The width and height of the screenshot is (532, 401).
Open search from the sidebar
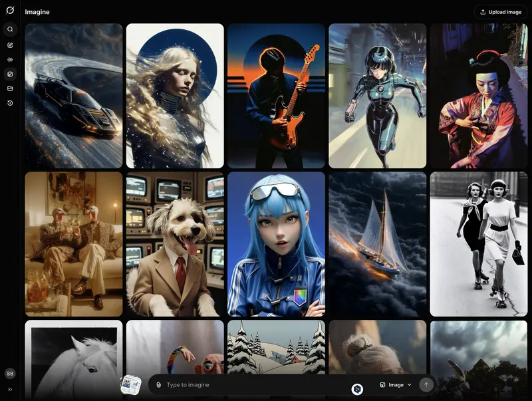click(10, 29)
